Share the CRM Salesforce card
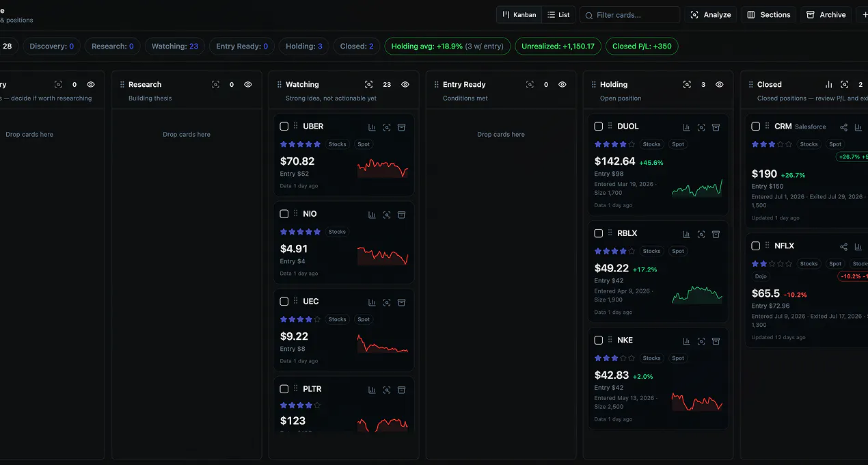868x465 pixels. tap(843, 127)
